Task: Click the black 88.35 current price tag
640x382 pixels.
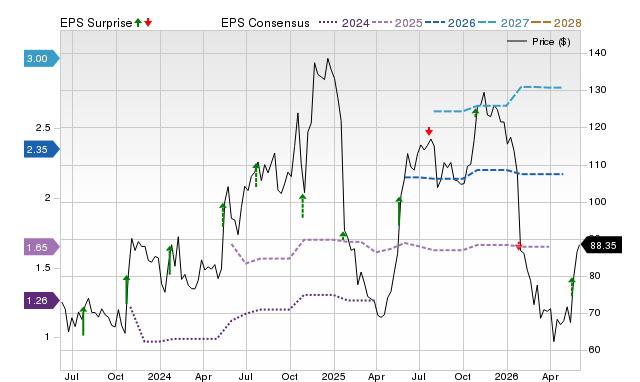Action: click(x=601, y=245)
